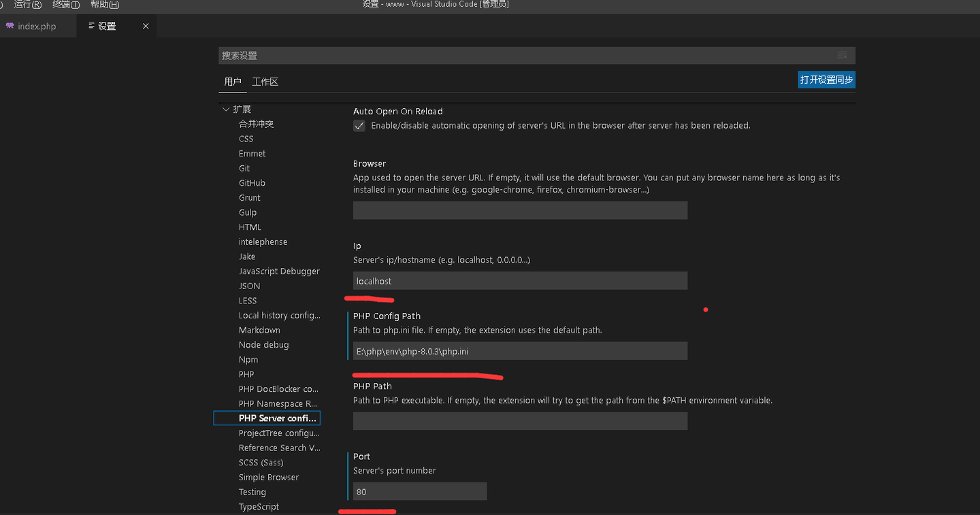Select PHP Server configuration tree item
Image resolution: width=980 pixels, height=515 pixels.
point(277,418)
